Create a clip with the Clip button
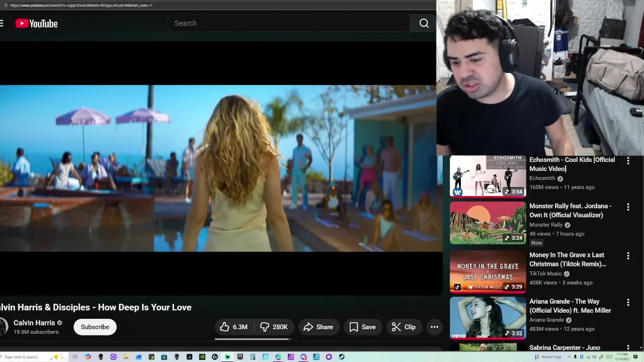Viewport: 644px width, 362px height. tap(404, 327)
